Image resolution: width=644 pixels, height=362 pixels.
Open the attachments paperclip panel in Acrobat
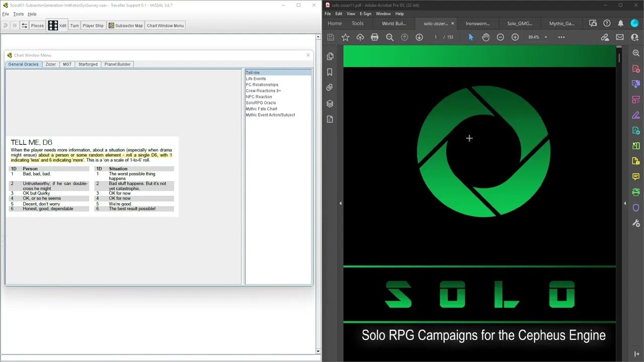(330, 87)
